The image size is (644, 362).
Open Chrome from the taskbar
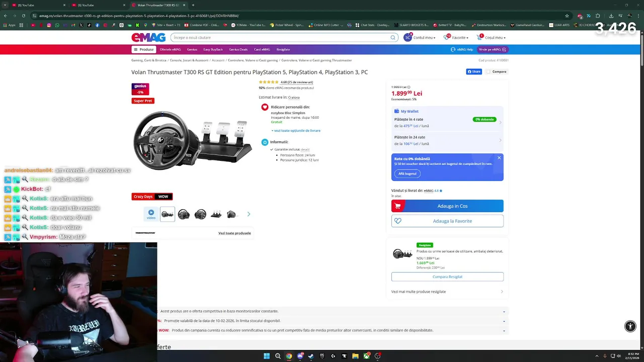coord(289,356)
